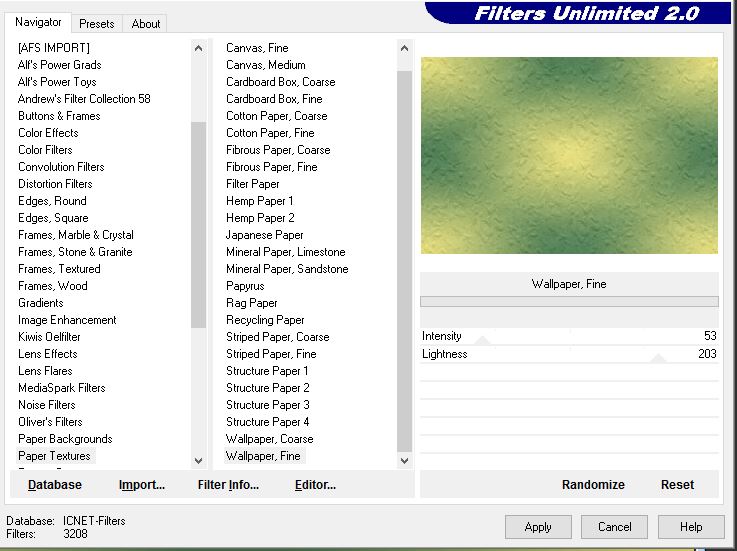Adjust the Intensity slider

click(483, 341)
